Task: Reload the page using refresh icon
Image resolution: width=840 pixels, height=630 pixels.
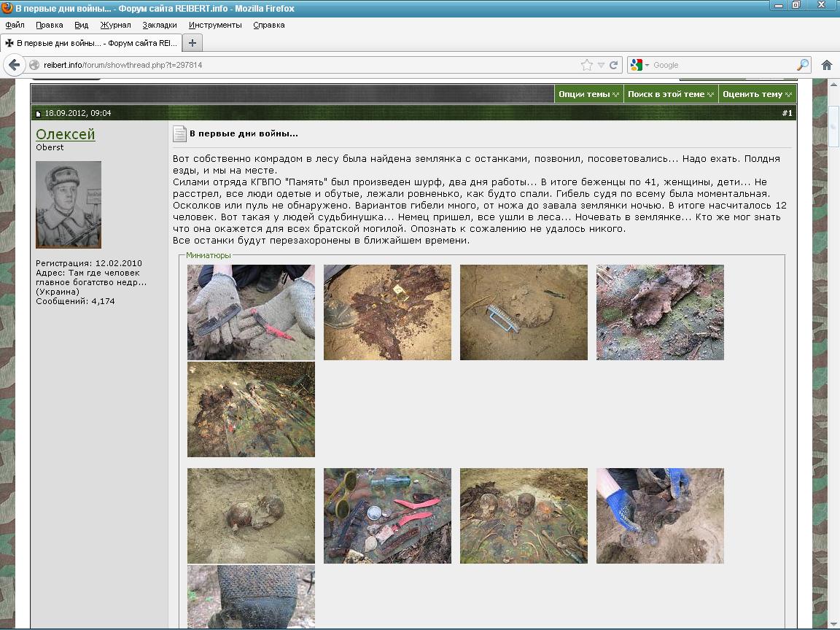Action: [x=614, y=65]
